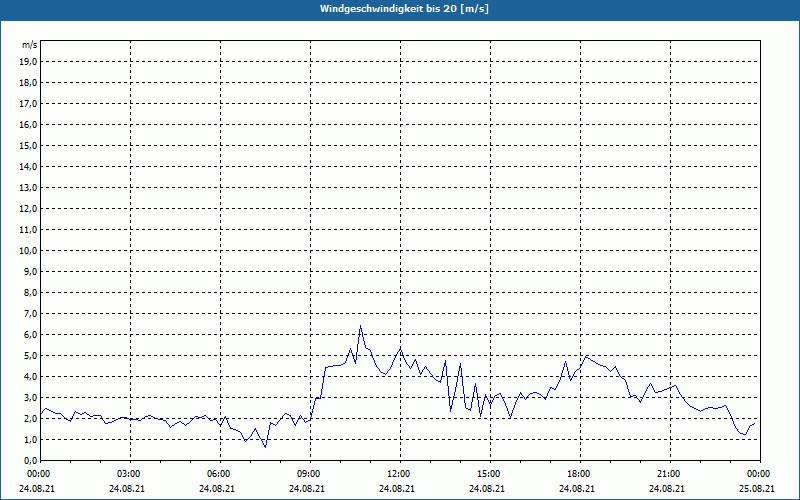Select the 16,0 y-axis value

(29, 124)
